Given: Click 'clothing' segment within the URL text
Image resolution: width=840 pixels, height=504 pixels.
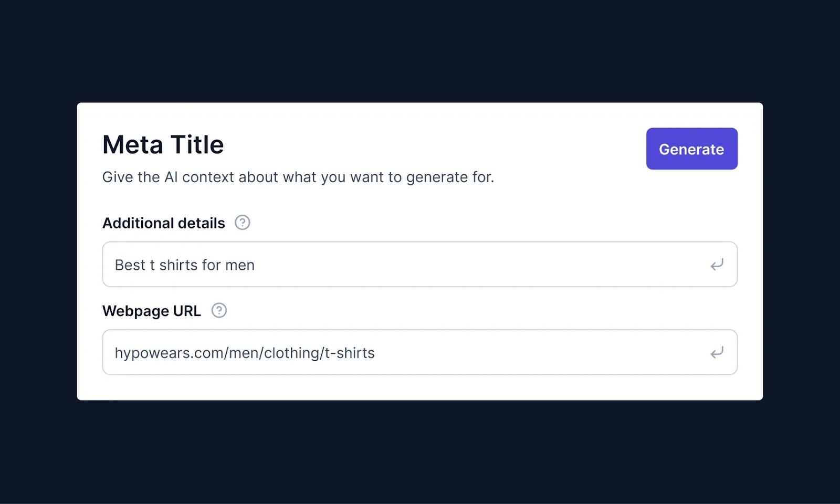Looking at the screenshot, I should (291, 353).
